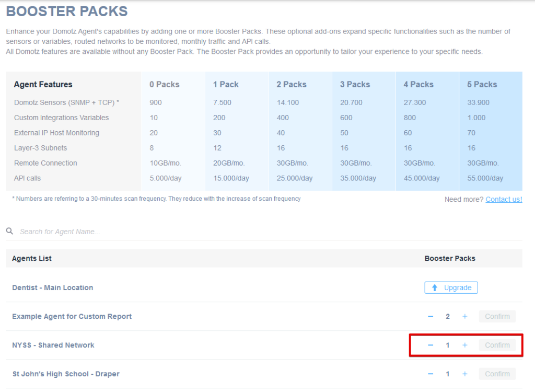The height and width of the screenshot is (392, 535).
Task: Click the 900 sensors value
Action: point(156,102)
